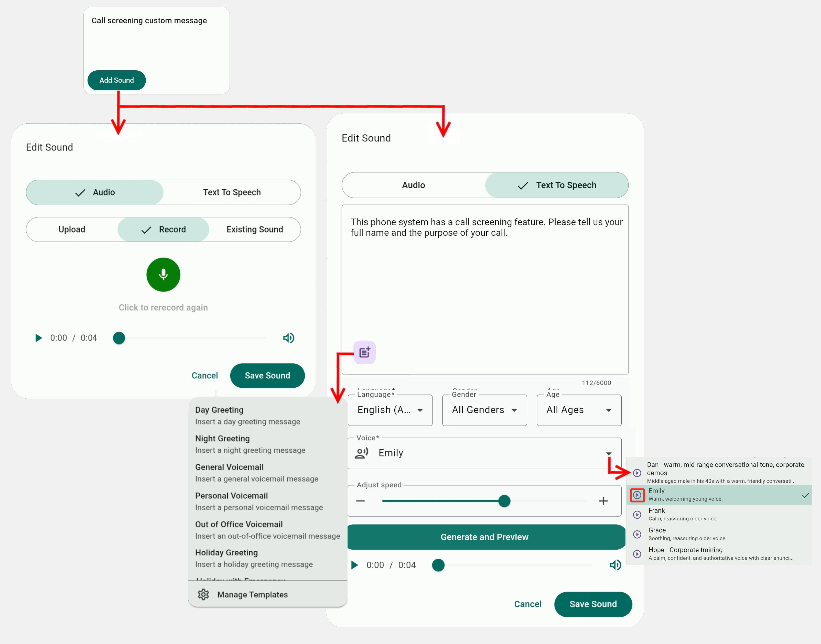Play preview of Frank voice
821x644 pixels.
(637, 515)
